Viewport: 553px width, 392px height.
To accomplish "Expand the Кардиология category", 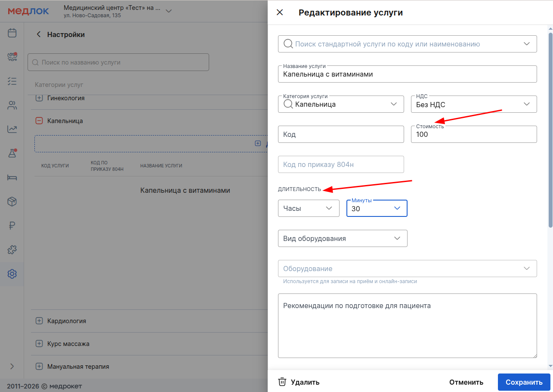I will (39, 321).
